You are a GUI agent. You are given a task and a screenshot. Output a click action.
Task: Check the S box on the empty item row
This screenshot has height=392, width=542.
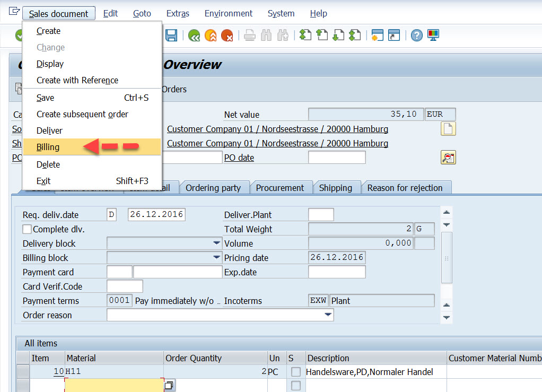pos(295,385)
